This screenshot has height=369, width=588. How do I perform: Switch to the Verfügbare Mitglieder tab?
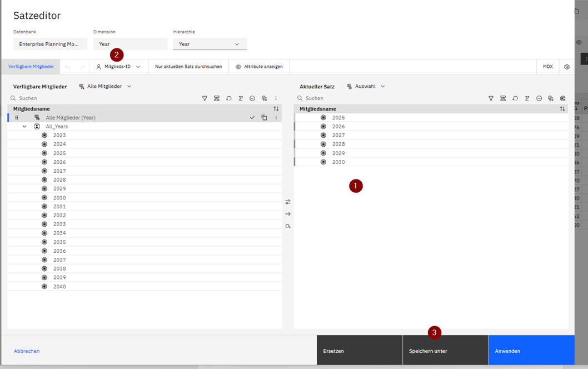[x=31, y=67]
